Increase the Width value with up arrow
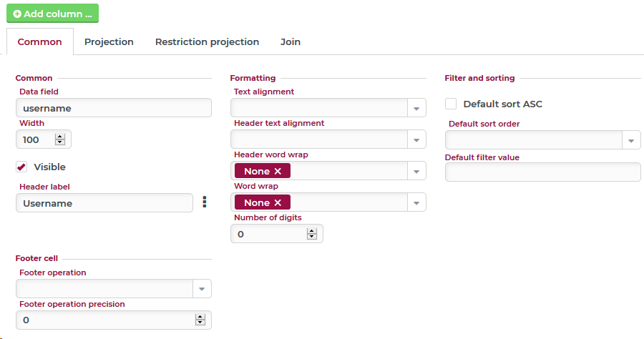This screenshot has width=644, height=339. point(60,136)
